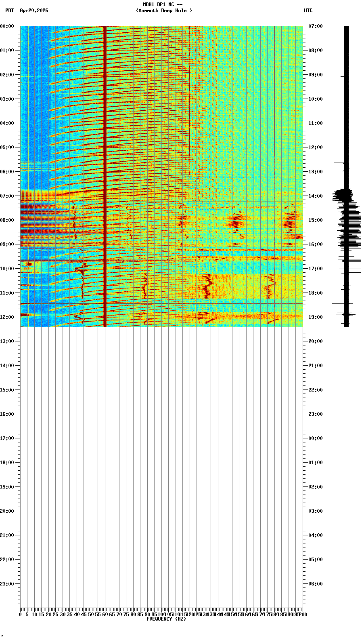
Task: Click 14:00 on the right UTC axis
Action: click(316, 196)
